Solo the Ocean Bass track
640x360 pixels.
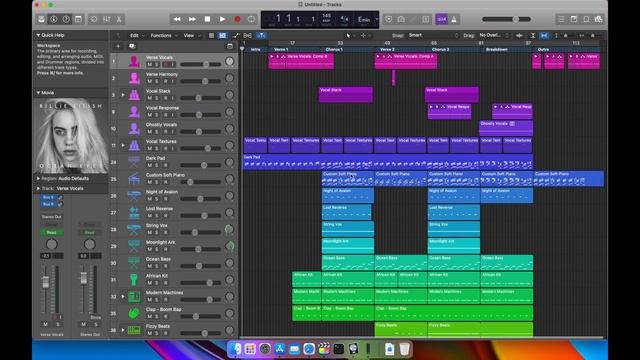[156, 266]
